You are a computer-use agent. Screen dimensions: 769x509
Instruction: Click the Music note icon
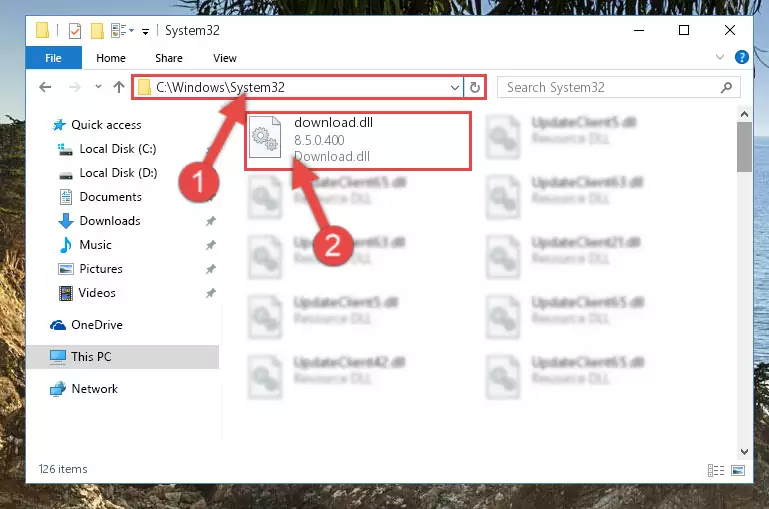pos(65,245)
